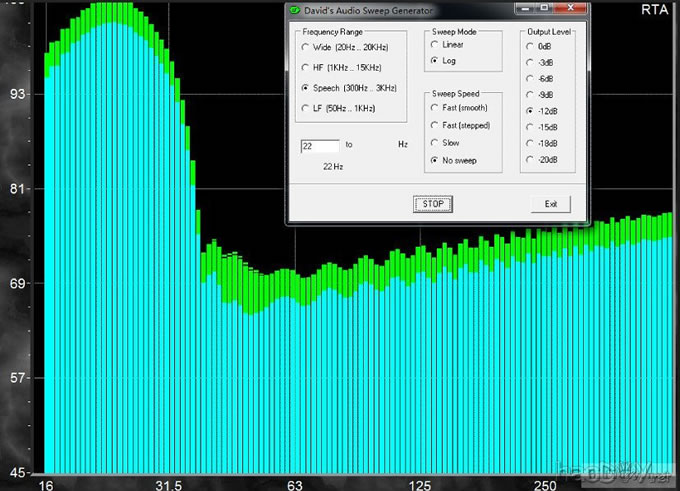Click the green app icon in title bar
The height and width of the screenshot is (491, 680).
tap(295, 10)
